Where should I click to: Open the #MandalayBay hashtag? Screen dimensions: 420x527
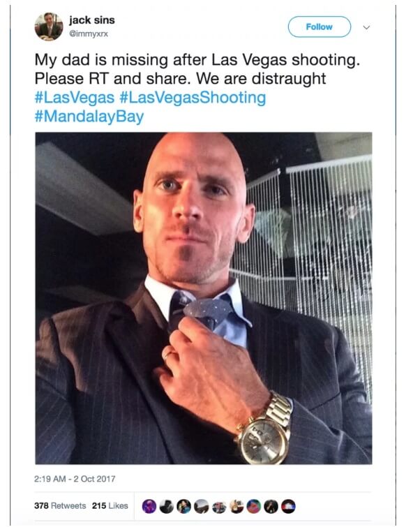pyautogui.click(x=89, y=117)
